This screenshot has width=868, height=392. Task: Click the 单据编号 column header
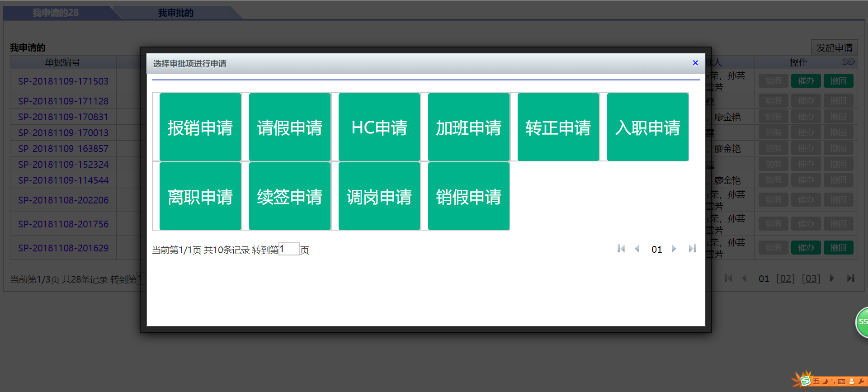coord(63,62)
